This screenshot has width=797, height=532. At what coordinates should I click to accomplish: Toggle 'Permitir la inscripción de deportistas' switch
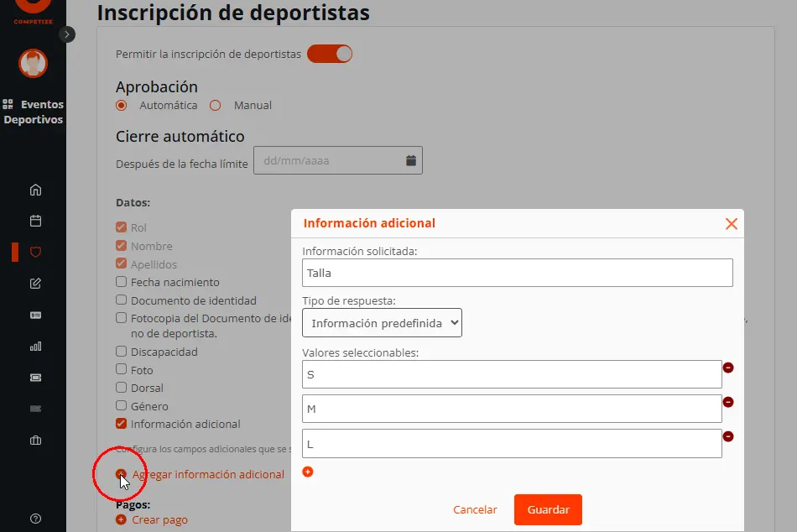click(x=330, y=53)
